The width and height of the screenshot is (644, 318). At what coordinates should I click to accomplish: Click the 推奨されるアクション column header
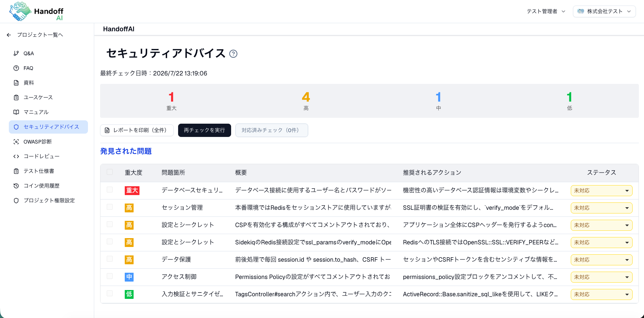[x=432, y=173]
